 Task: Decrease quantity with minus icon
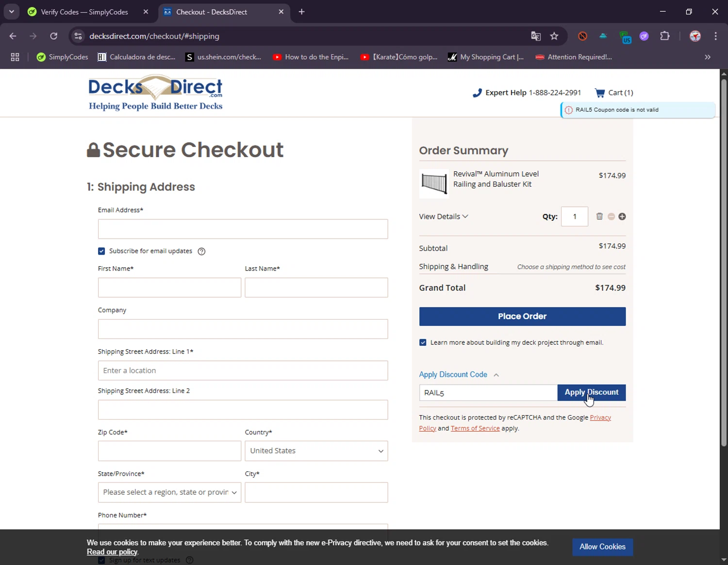click(x=611, y=216)
